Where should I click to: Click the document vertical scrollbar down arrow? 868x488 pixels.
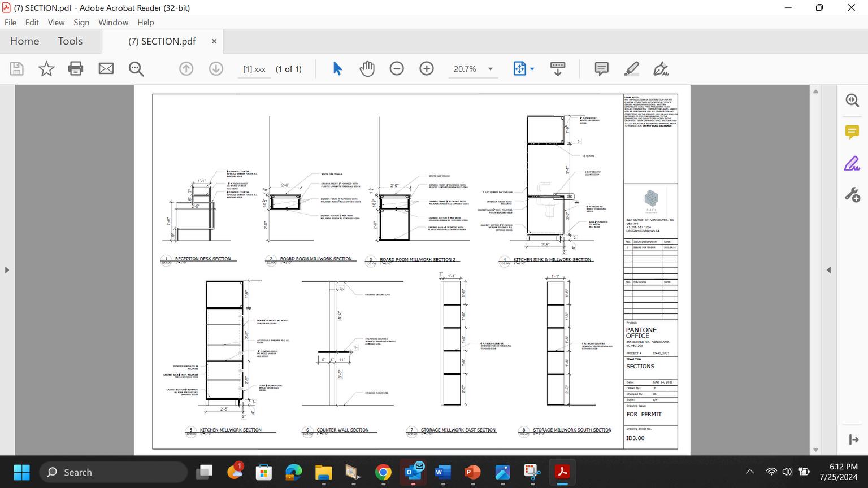pos(815,450)
